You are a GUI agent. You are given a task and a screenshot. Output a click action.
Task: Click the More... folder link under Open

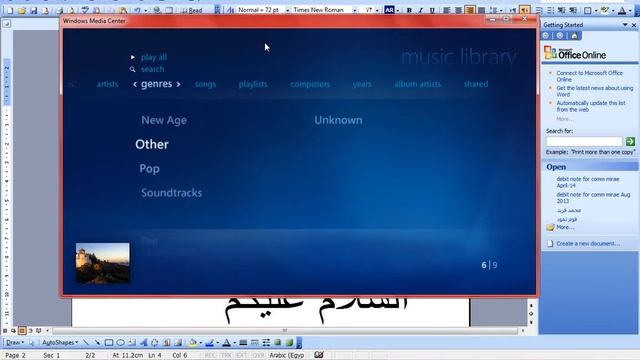tap(565, 227)
